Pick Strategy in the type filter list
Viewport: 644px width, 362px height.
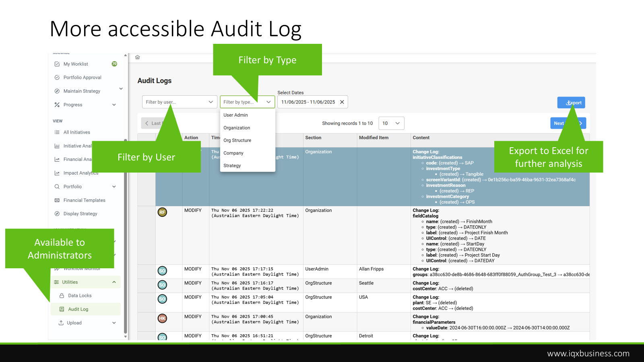click(232, 166)
